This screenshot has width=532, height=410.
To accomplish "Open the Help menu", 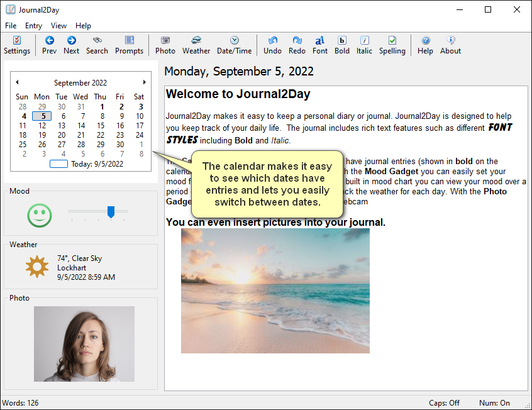I will pyautogui.click(x=83, y=26).
